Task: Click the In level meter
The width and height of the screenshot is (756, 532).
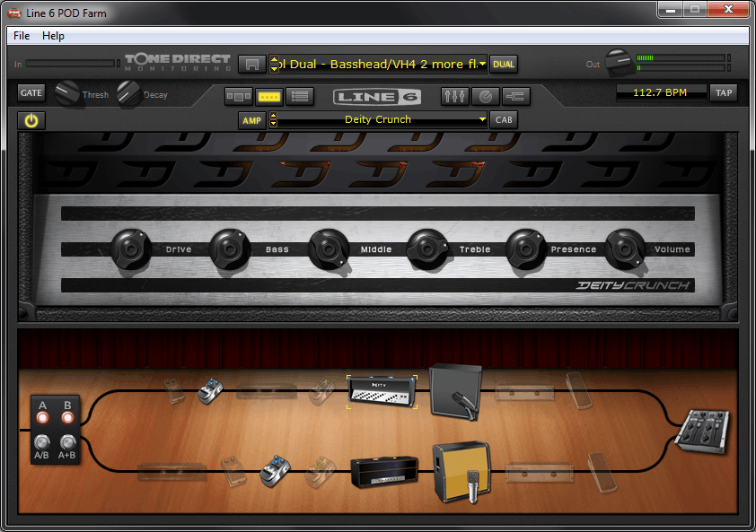Action: point(71,64)
